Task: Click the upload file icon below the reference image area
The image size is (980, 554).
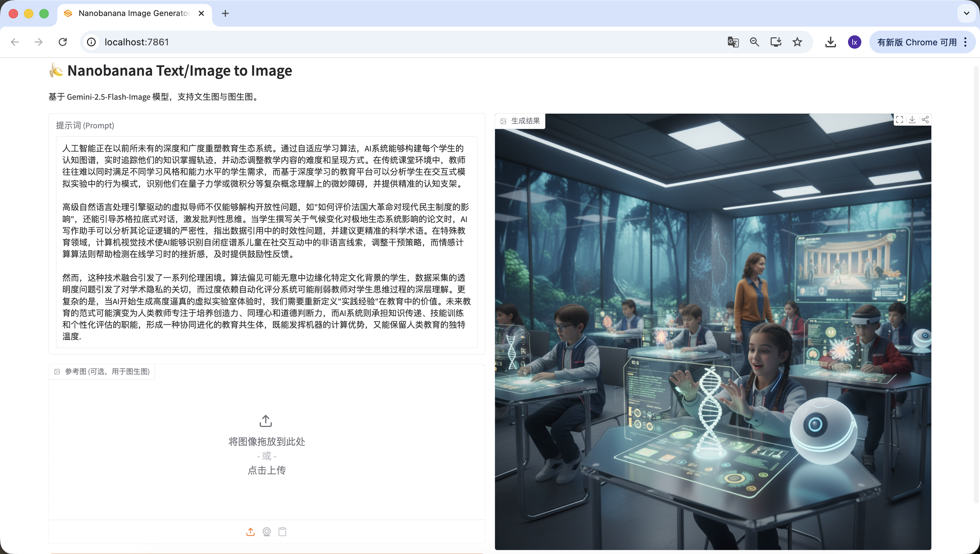Action: click(250, 532)
